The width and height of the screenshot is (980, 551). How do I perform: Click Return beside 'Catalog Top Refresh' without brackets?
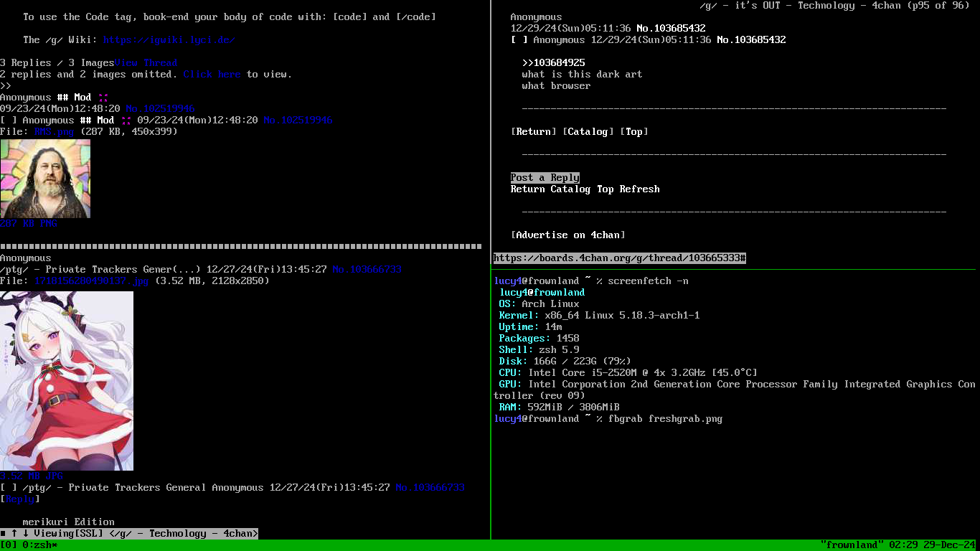click(527, 189)
